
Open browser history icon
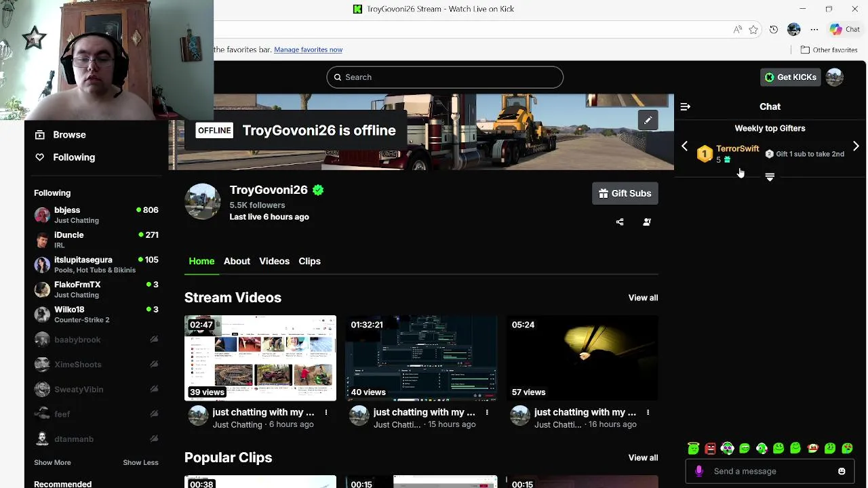coord(774,30)
